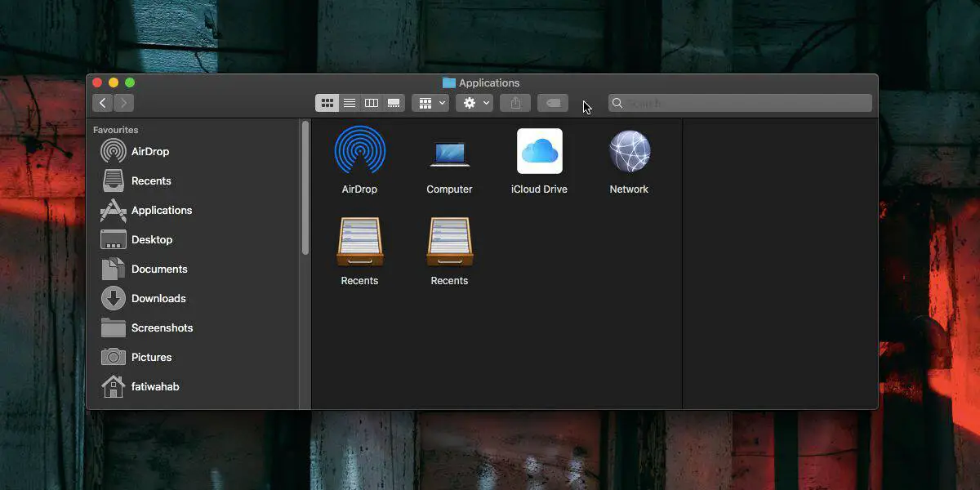The height and width of the screenshot is (490, 980).
Task: Select the Computer icon
Action: (x=449, y=153)
